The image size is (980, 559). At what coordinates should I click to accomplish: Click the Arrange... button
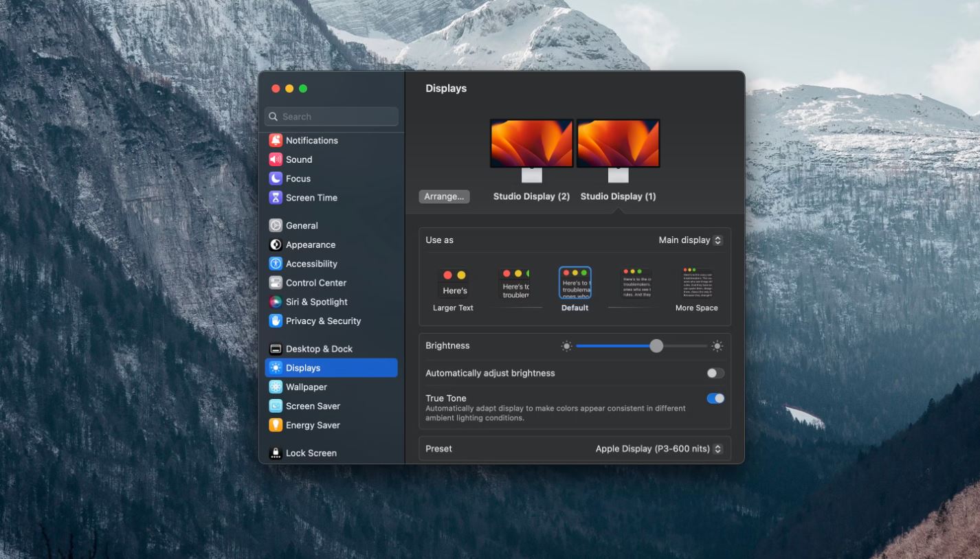click(x=444, y=196)
